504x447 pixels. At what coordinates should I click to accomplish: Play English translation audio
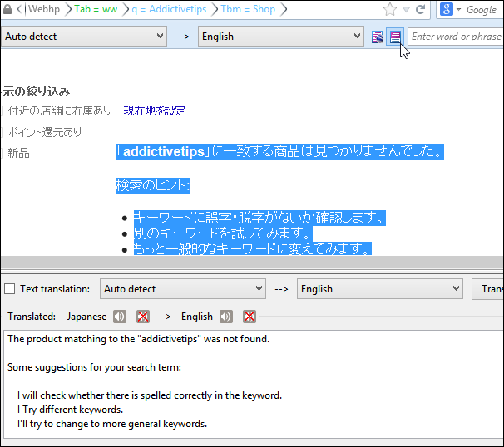(225, 317)
